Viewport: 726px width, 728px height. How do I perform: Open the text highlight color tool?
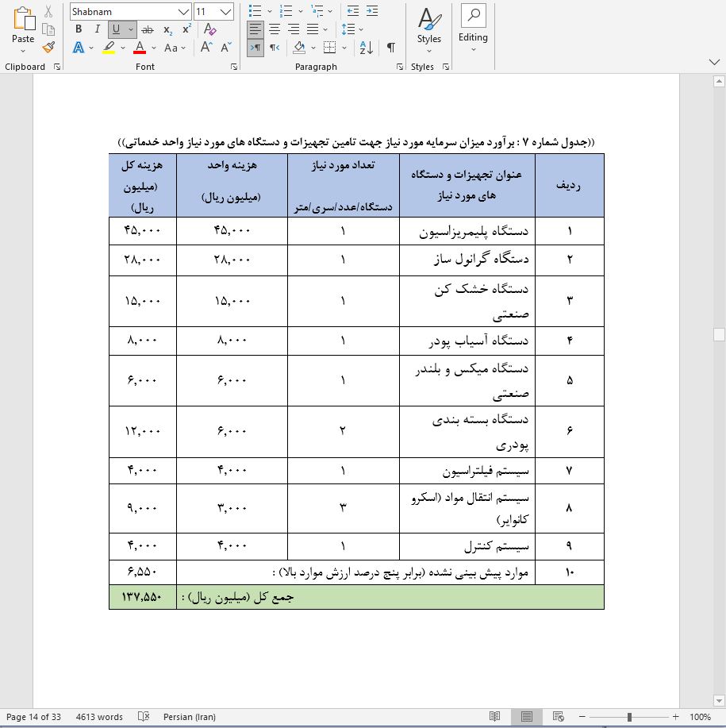click(x=108, y=46)
